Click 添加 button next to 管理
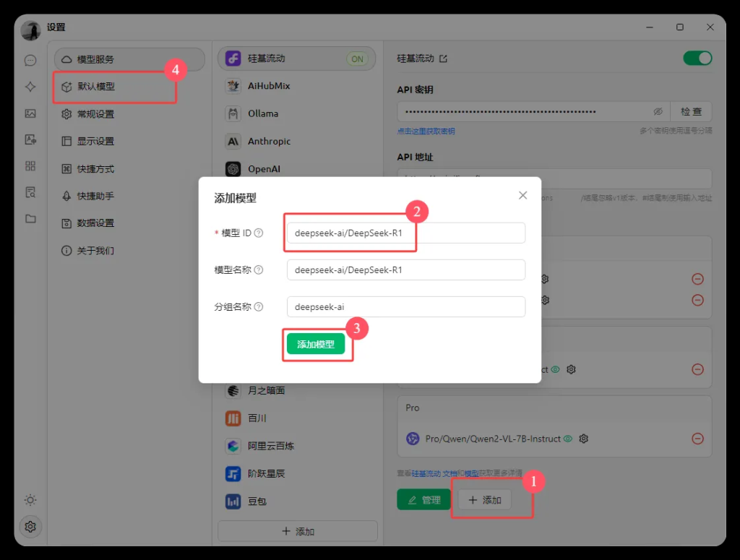This screenshot has height=560, width=740. click(485, 499)
